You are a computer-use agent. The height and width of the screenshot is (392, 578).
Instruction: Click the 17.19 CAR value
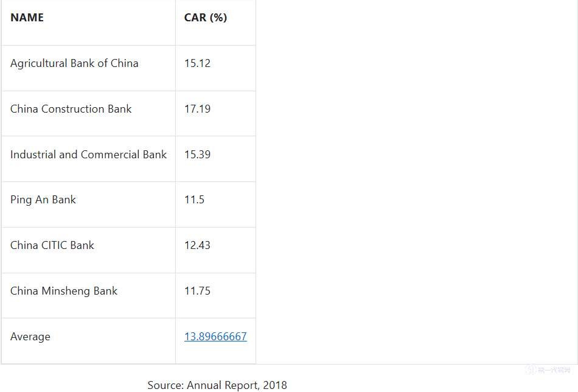coord(197,109)
